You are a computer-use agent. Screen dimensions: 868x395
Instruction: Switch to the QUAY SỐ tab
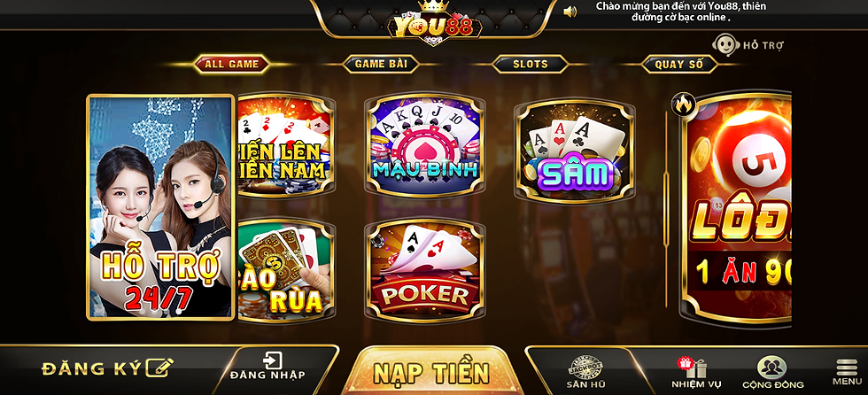click(x=679, y=64)
